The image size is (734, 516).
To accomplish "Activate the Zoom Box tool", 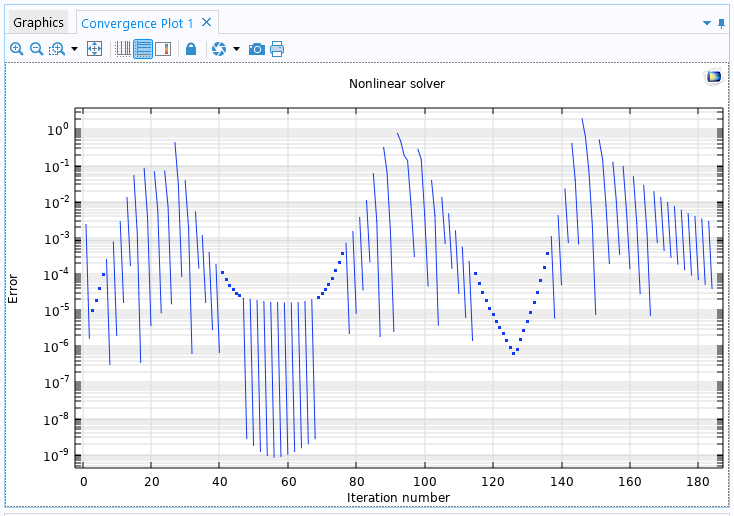I will [56, 48].
